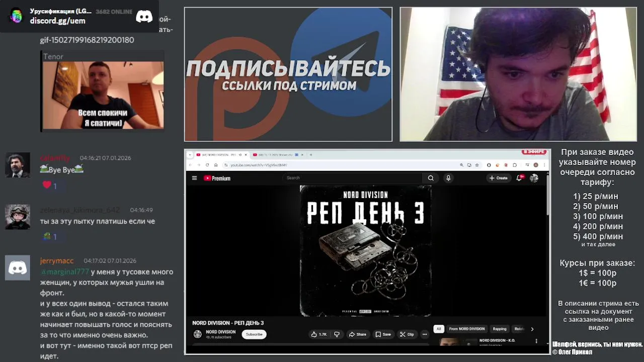The height and width of the screenshot is (362, 644).
Task: Click jerrymacc username in chat
Action: click(x=57, y=260)
